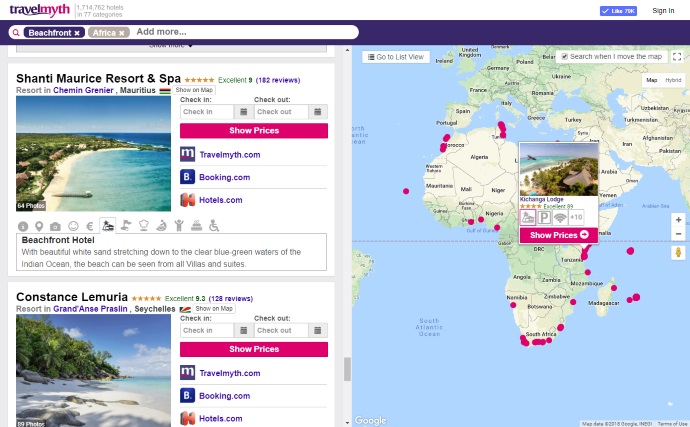Show Shanti Maurice on Map
Screen dimensions: 690x427
pyautogui.click(x=194, y=90)
